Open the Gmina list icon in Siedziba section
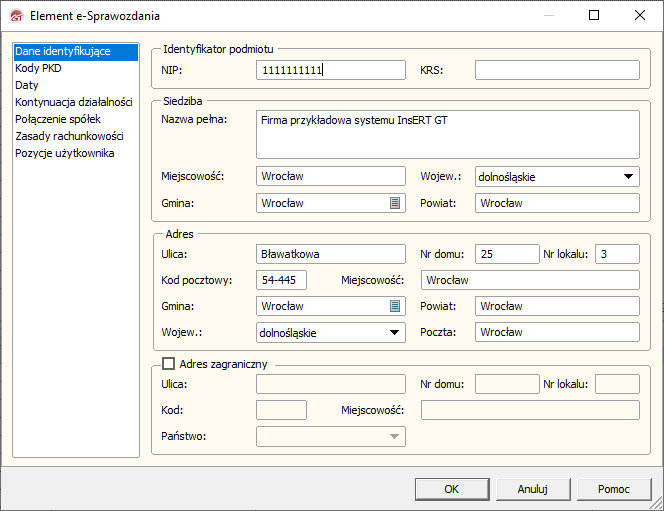The height and width of the screenshot is (511, 664). (395, 203)
